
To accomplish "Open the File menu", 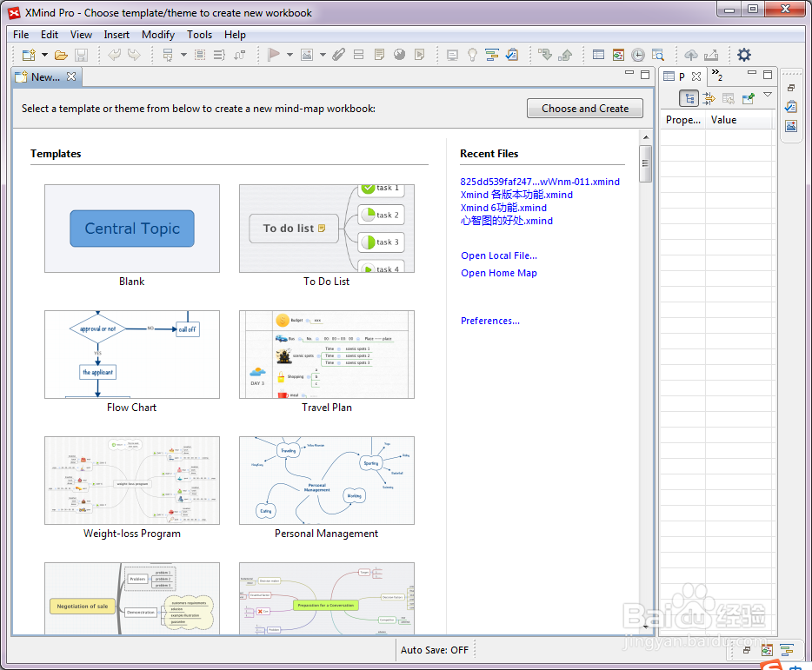I will coord(21,35).
